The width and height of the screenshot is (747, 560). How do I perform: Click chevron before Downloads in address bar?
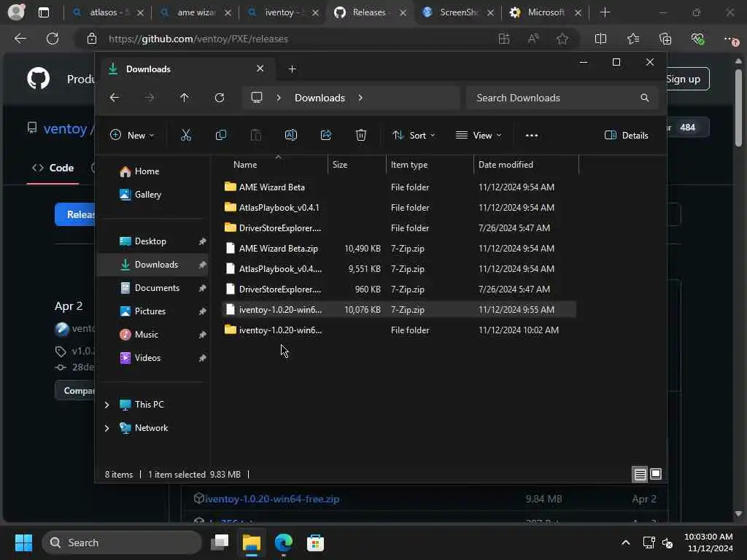pyautogui.click(x=279, y=98)
